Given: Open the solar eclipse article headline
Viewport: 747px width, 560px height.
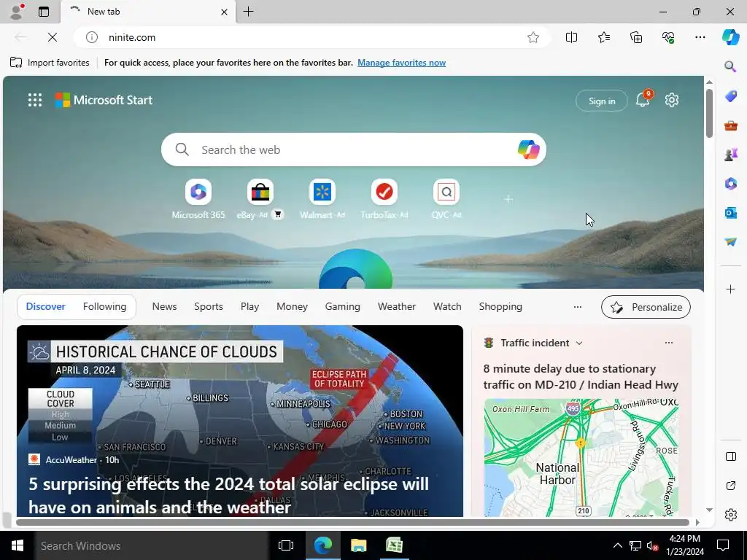Looking at the screenshot, I should point(228,496).
